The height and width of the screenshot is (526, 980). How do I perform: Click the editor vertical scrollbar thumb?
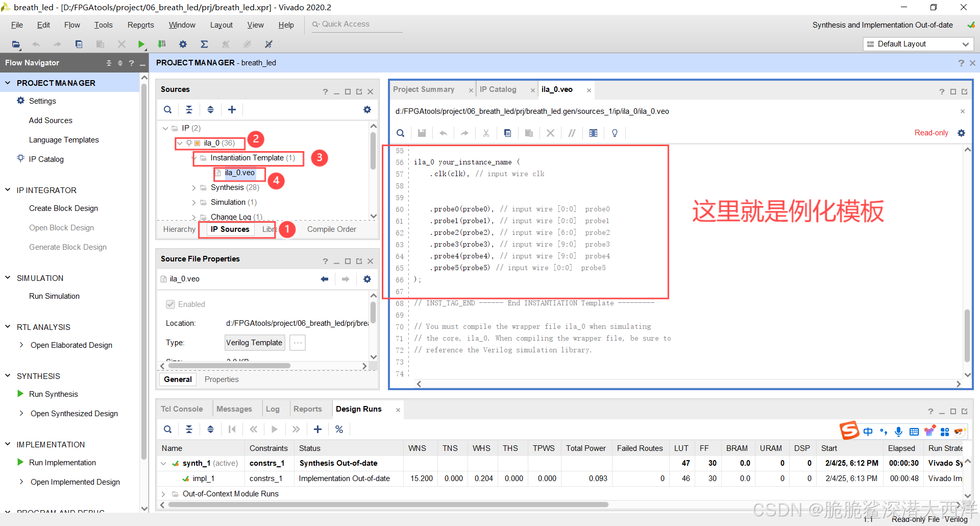[x=967, y=335]
